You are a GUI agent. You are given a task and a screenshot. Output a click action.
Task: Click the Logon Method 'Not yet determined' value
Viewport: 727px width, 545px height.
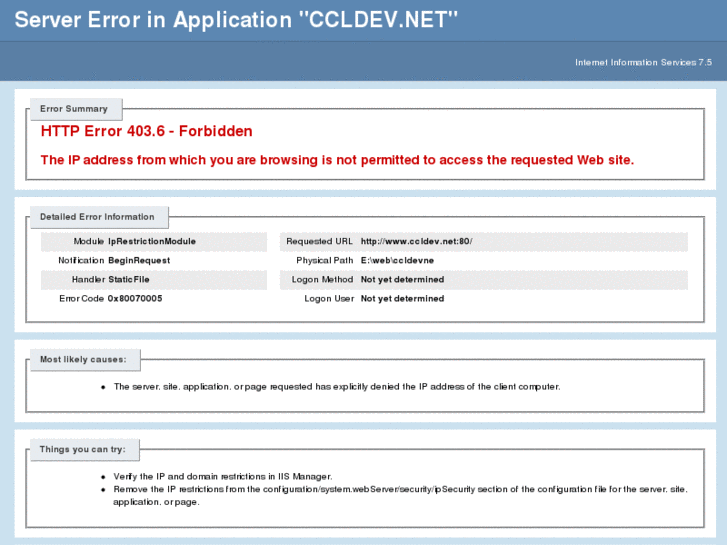[402, 279]
